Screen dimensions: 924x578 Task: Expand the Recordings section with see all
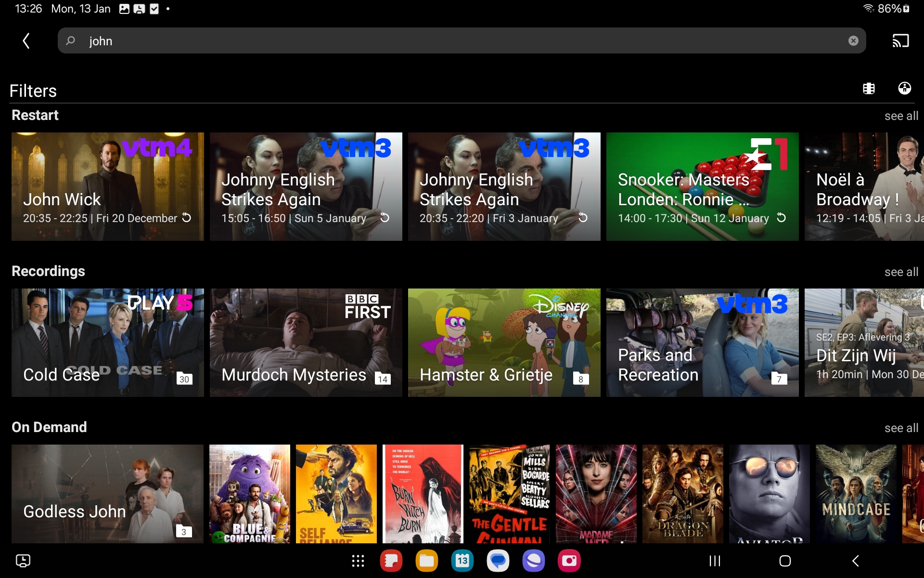tap(901, 272)
